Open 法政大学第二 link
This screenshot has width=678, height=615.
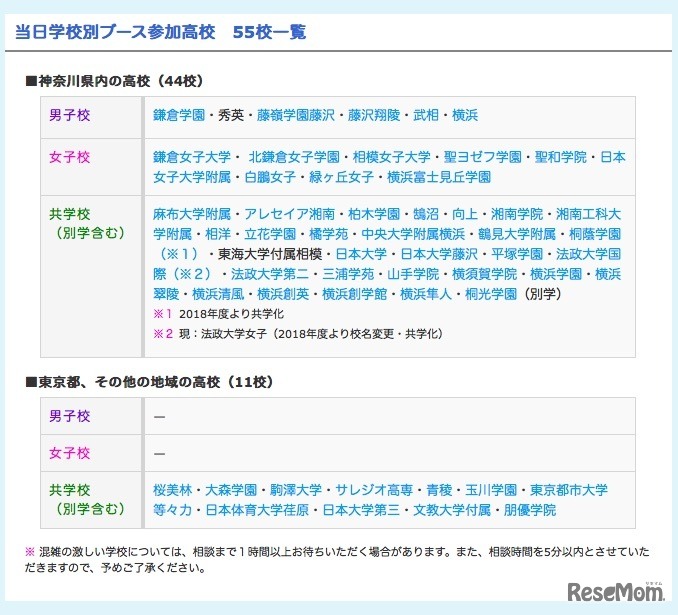[270, 274]
